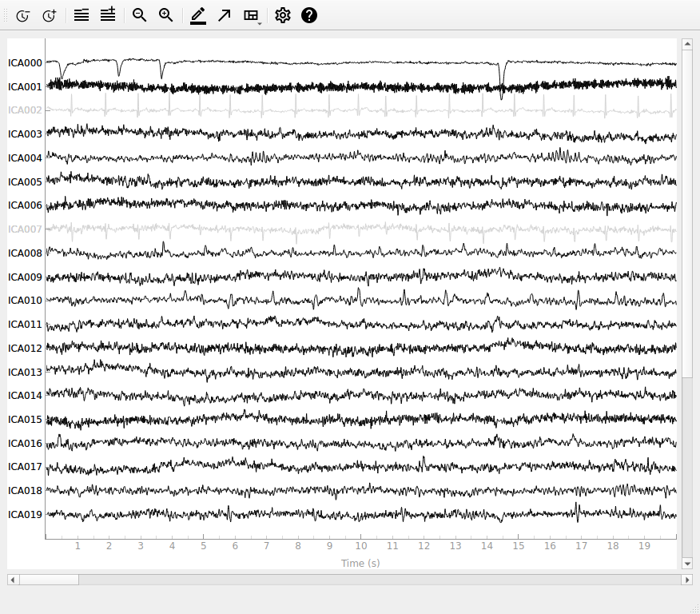Open the help question mark
The height and width of the screenshot is (614, 700).
(309, 16)
